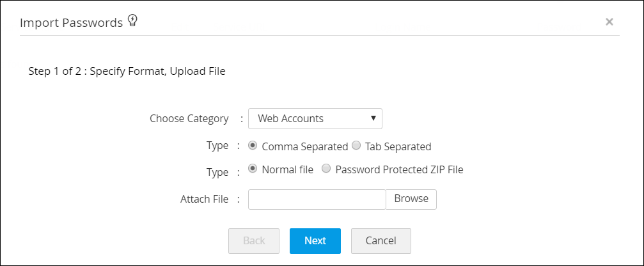Open the Choose Category dropdown
Viewport: 644px width, 266px height.
tap(315, 118)
